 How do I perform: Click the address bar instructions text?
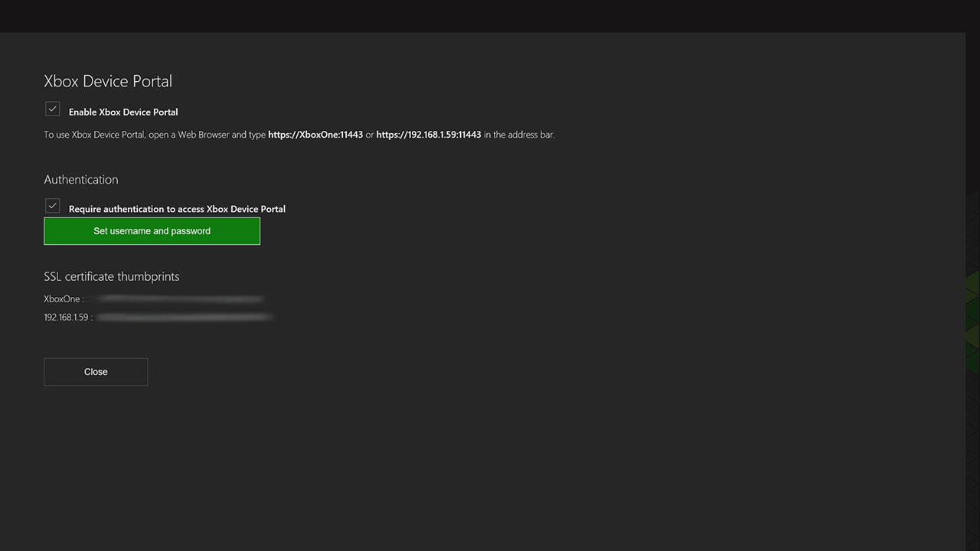pos(153,134)
